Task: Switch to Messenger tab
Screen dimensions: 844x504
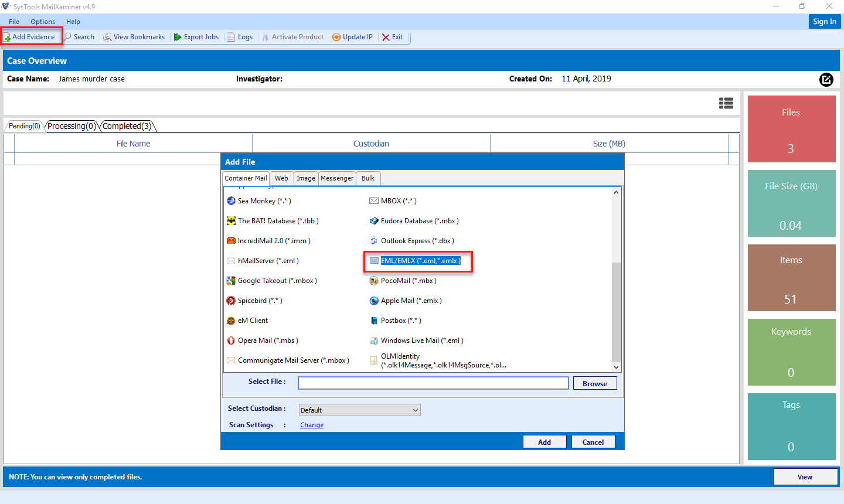Action: coord(337,178)
